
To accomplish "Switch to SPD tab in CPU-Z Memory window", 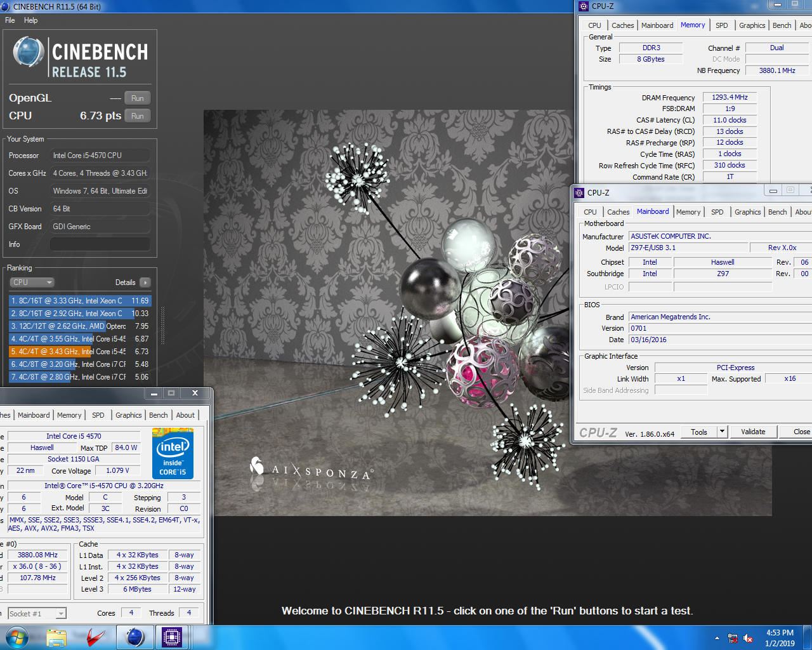I will pos(722,25).
